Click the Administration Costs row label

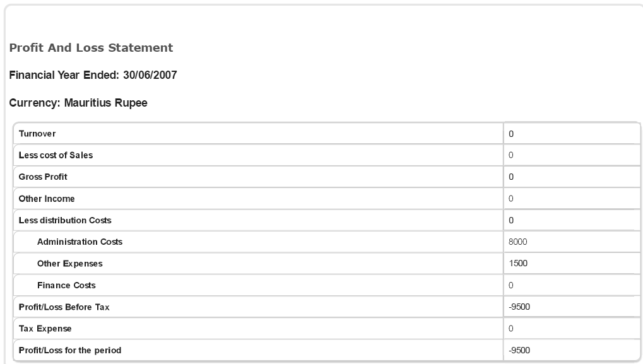click(x=80, y=242)
